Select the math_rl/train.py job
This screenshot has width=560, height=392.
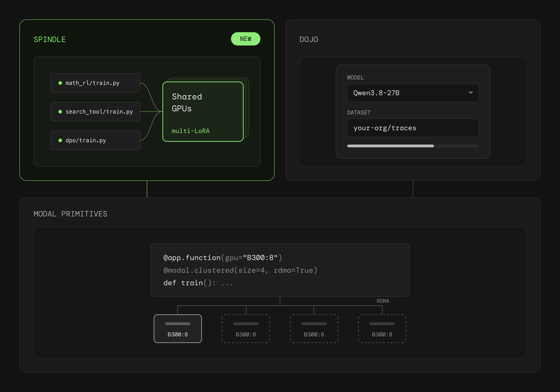click(x=95, y=83)
